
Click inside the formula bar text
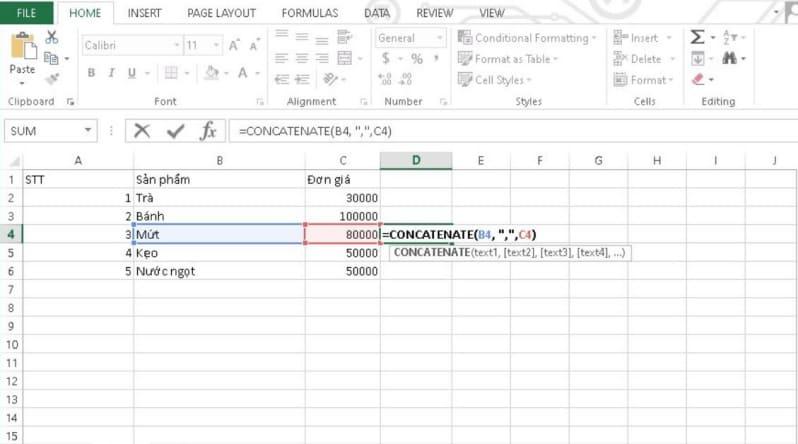[x=315, y=131]
